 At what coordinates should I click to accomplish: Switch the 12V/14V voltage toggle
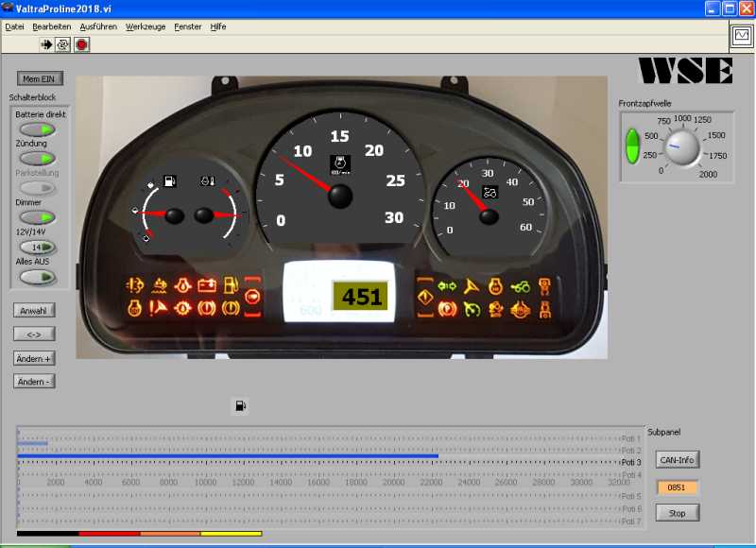click(x=38, y=248)
